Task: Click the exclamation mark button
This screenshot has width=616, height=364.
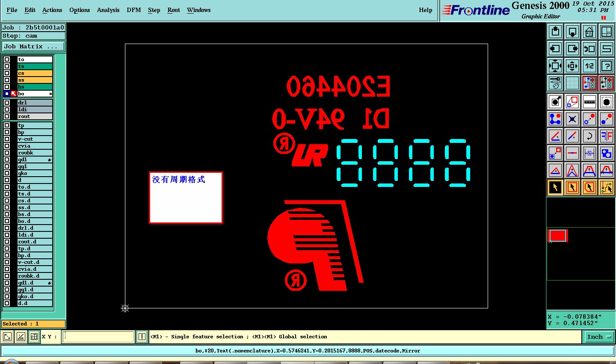Action: (x=142, y=337)
